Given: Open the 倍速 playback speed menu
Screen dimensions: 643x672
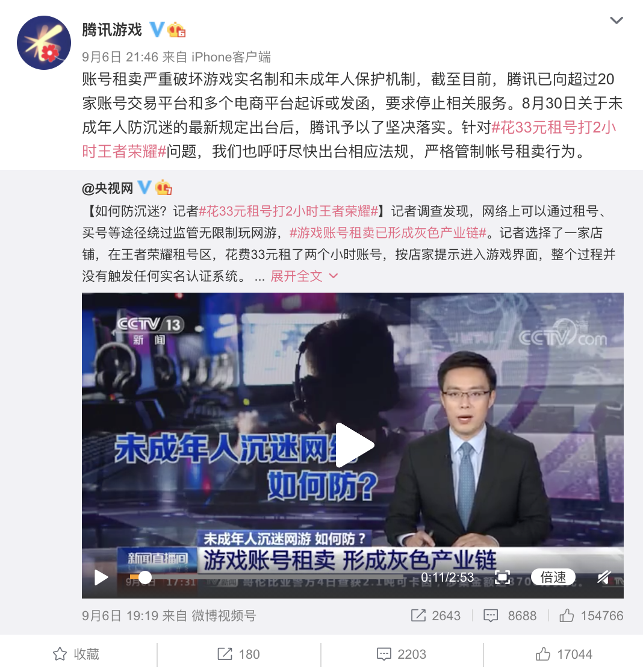Looking at the screenshot, I should pos(553,577).
